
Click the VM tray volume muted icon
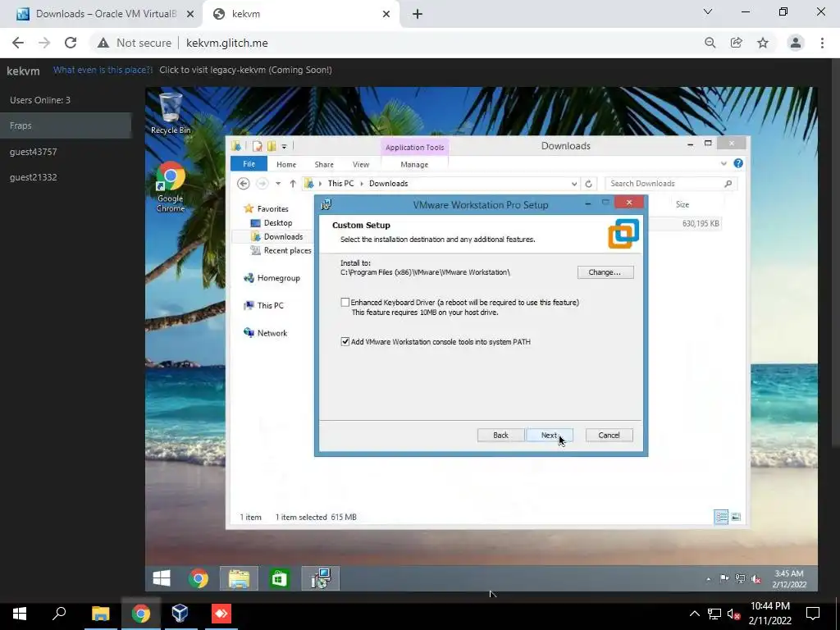click(756, 579)
